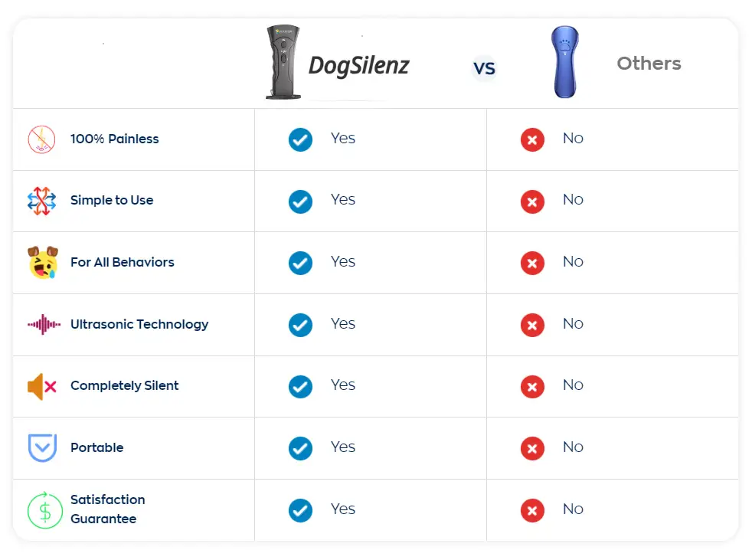Click the red X for Completely Silent
752x560 pixels.
[532, 387]
